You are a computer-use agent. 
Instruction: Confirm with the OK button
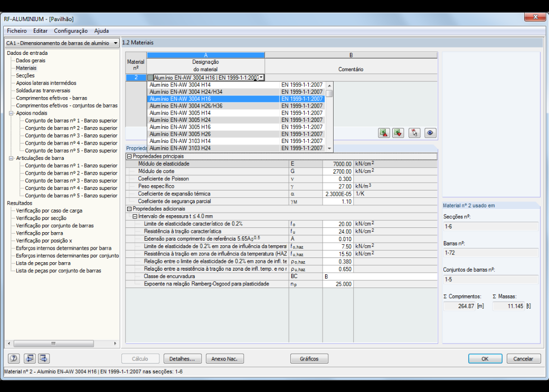tap(485, 359)
